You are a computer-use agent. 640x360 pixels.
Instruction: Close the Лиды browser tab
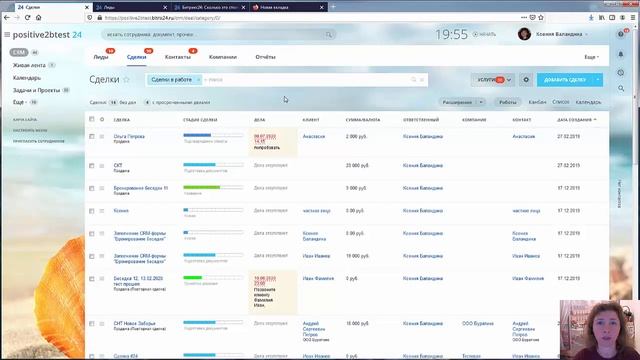point(165,7)
